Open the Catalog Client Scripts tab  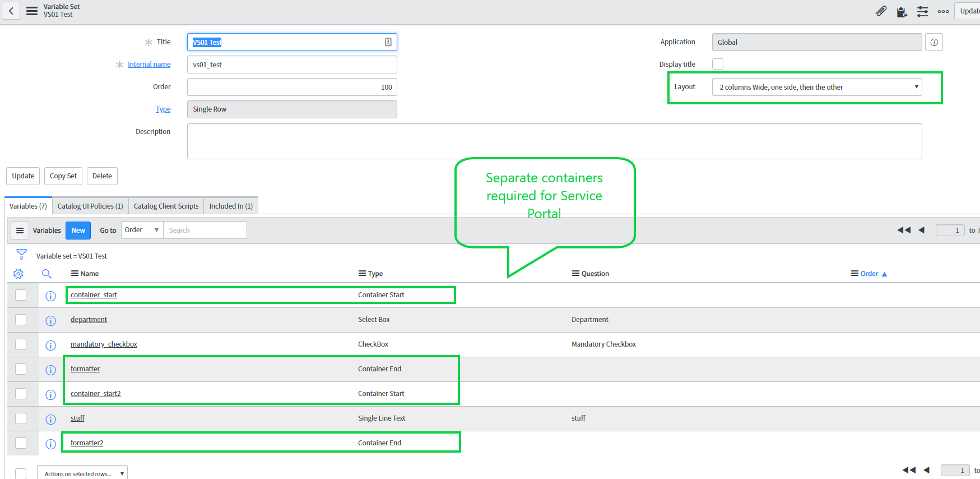(x=166, y=206)
